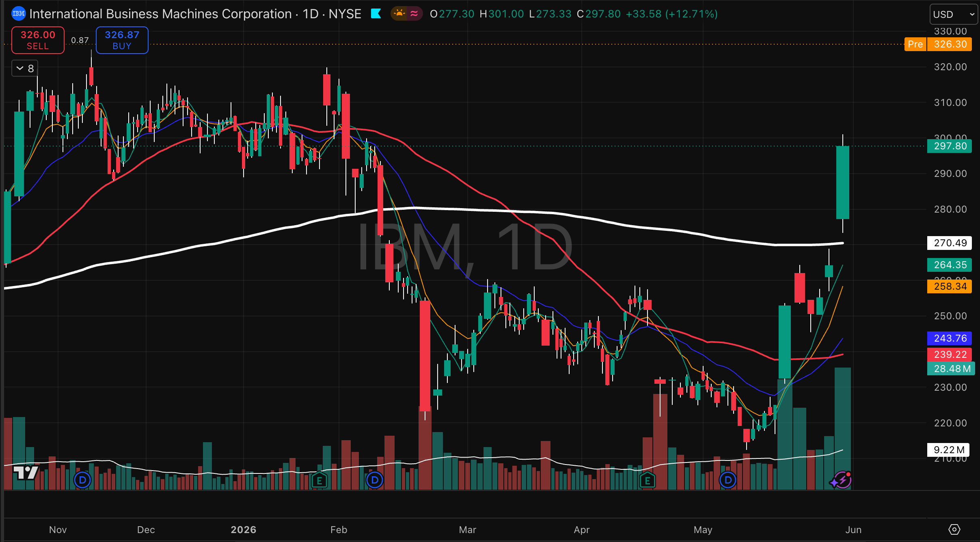Click the teal 264.35 indicator label

[950, 265]
